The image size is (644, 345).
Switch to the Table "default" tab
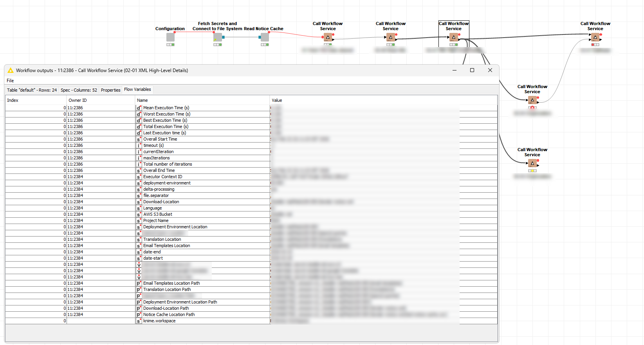(x=32, y=90)
